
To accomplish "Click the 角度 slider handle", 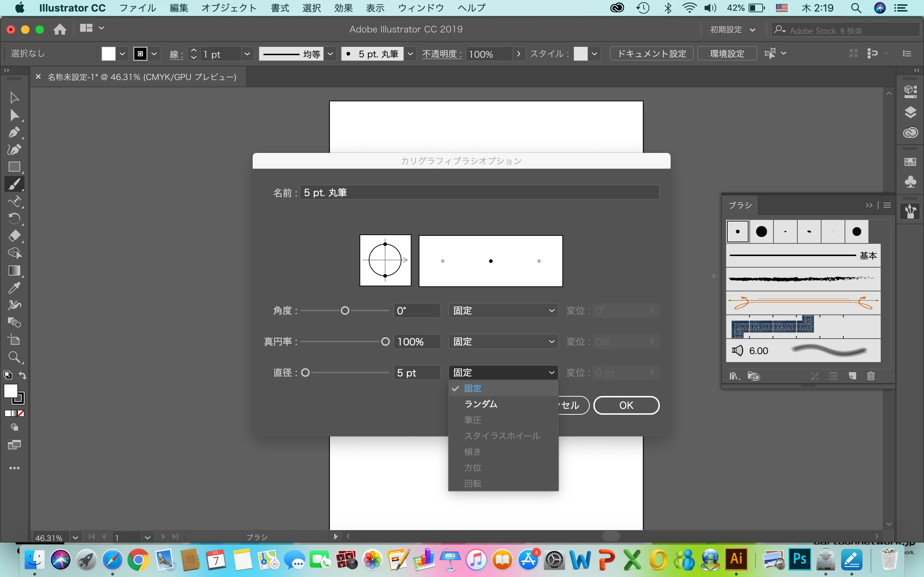I will (x=345, y=310).
